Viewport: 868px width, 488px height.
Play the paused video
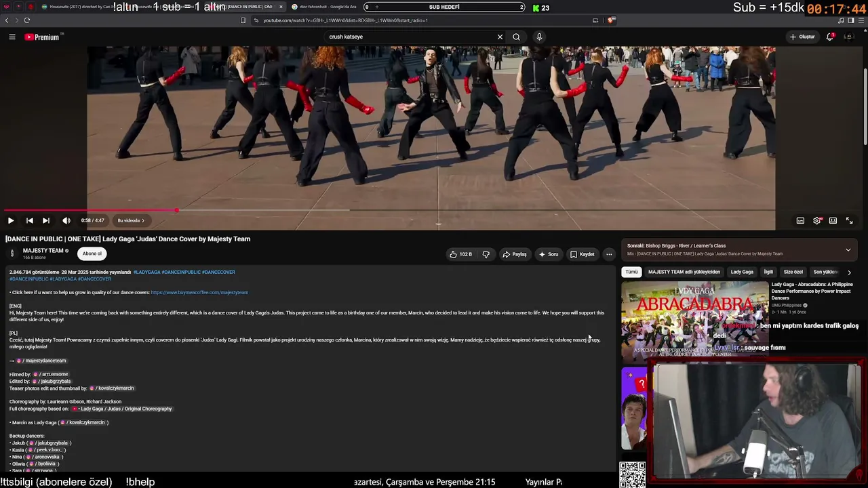(11, 220)
